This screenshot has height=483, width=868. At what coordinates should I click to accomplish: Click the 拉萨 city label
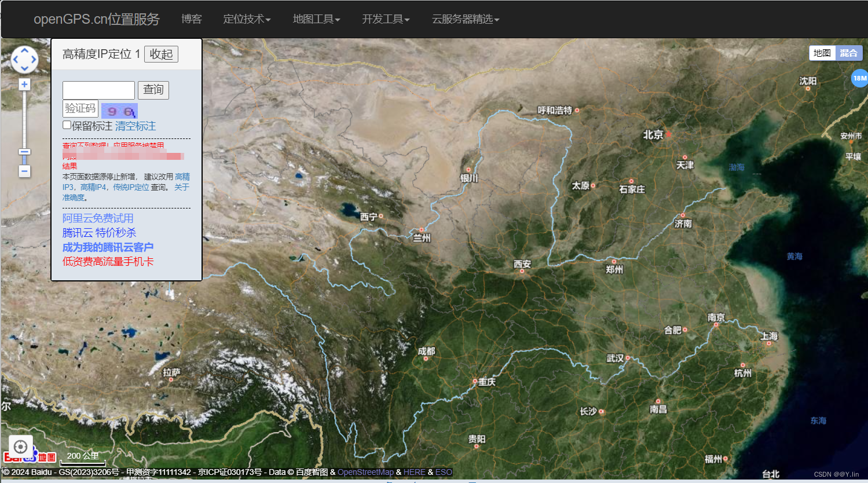point(172,372)
